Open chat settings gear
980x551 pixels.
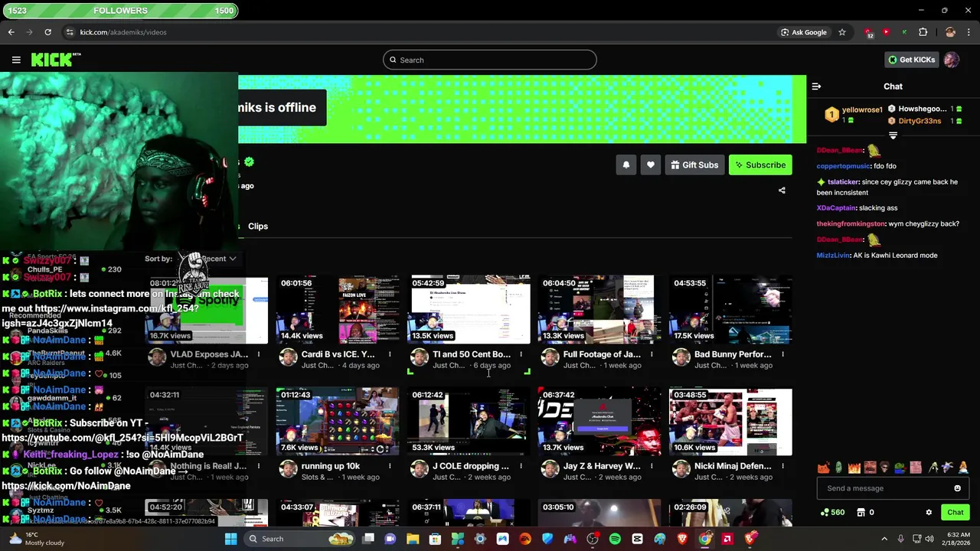click(929, 513)
